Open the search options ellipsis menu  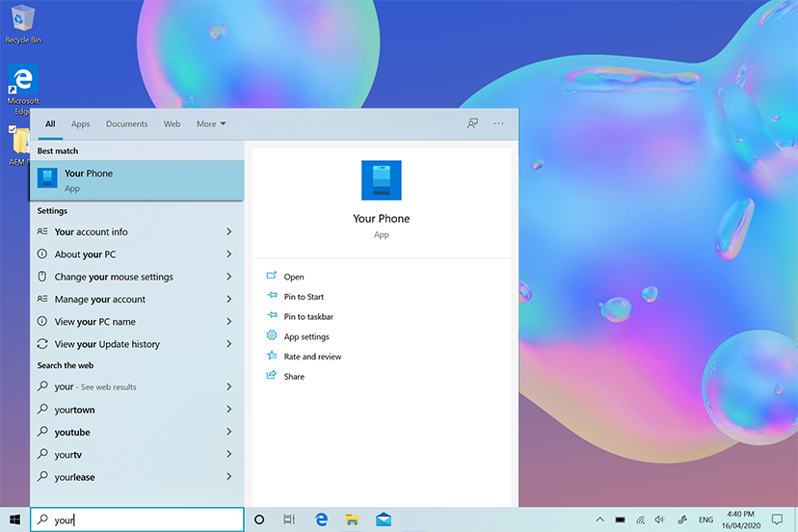click(x=498, y=123)
